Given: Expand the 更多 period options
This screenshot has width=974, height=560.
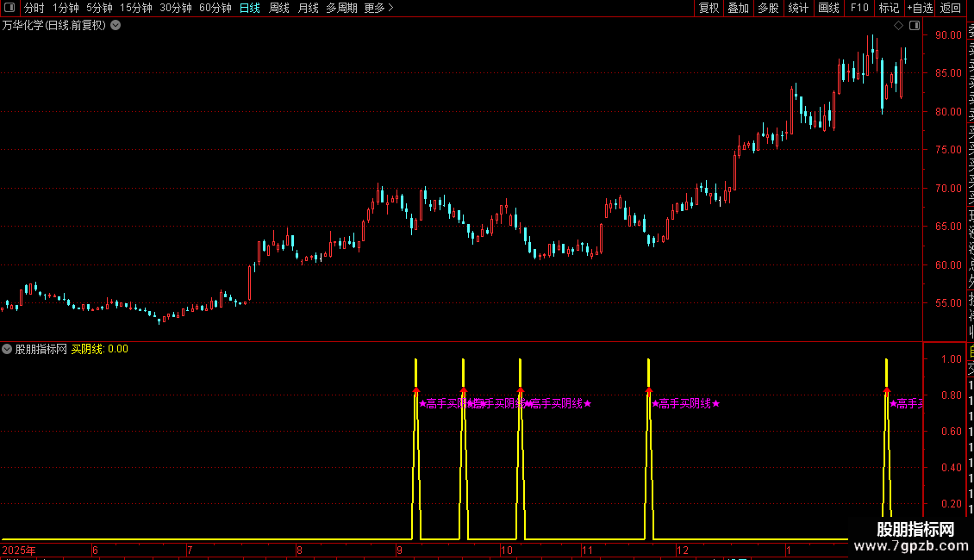Looking at the screenshot, I should click(378, 8).
